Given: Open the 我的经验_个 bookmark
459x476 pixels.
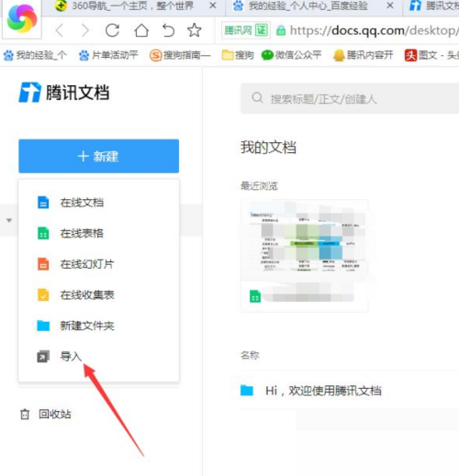Looking at the screenshot, I should tap(35, 55).
